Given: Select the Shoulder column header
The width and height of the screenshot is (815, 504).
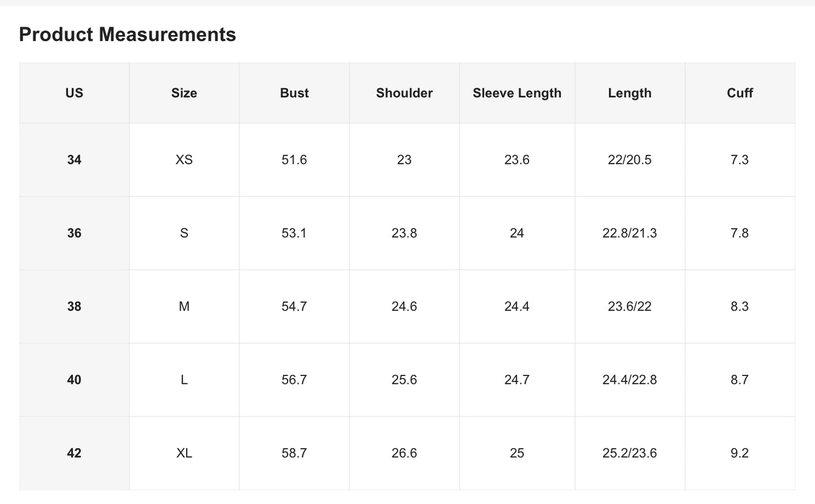Looking at the screenshot, I should point(404,93).
